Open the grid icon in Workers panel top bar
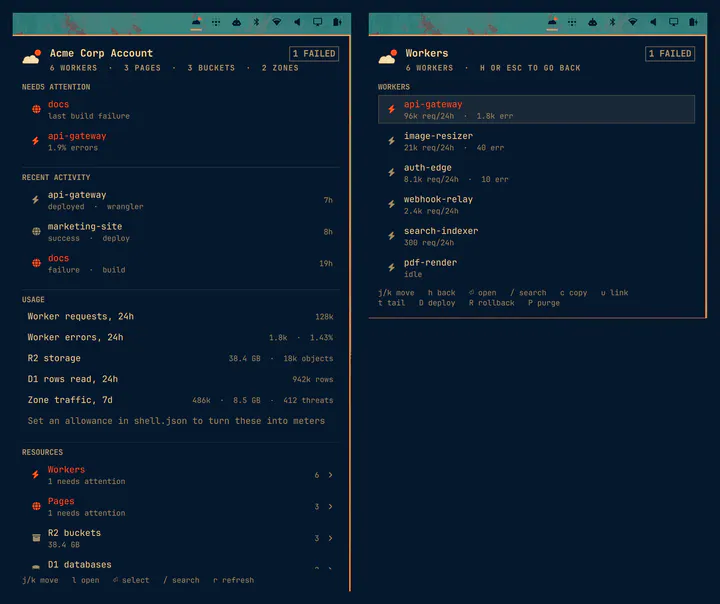Screen dimensions: 720x604 pyautogui.click(x=572, y=22)
